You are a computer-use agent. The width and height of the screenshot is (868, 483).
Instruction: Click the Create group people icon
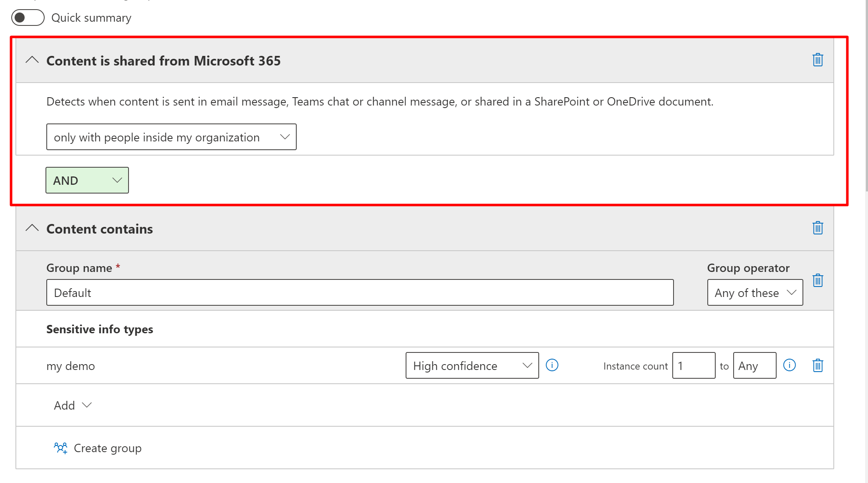tap(61, 448)
